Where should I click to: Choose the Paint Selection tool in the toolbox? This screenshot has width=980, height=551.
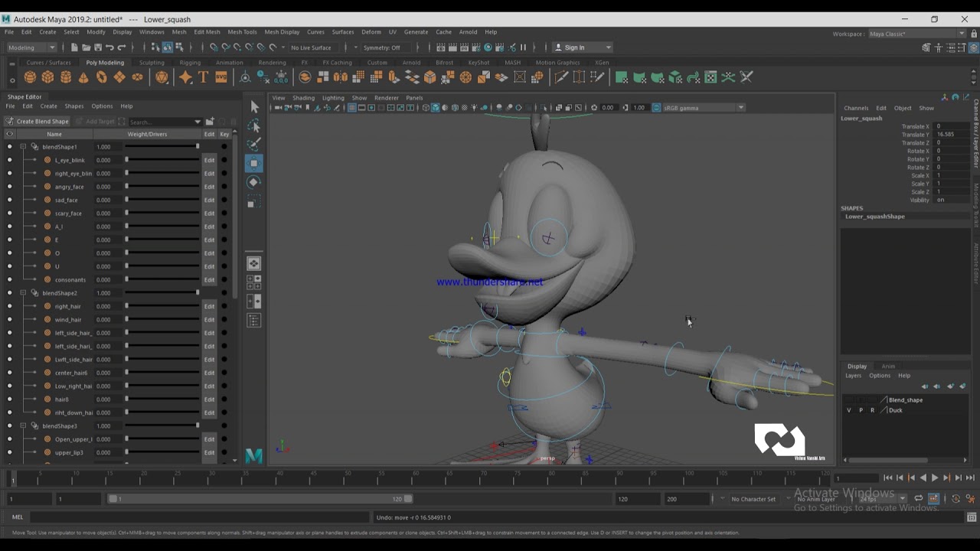click(x=254, y=144)
